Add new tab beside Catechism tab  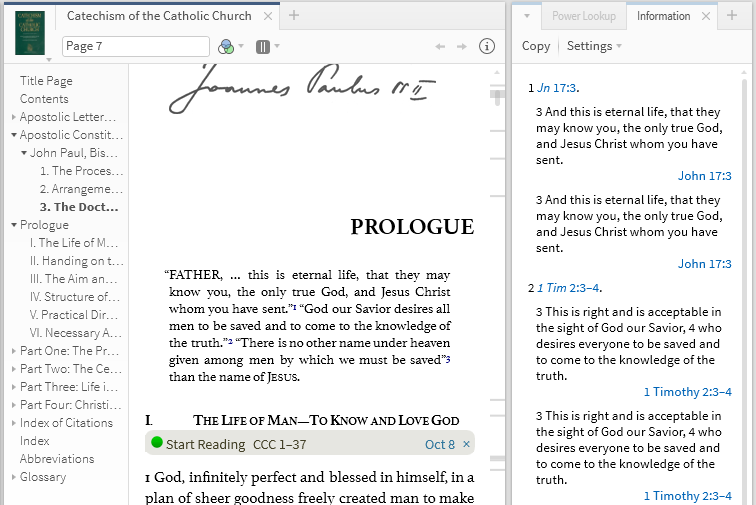[x=294, y=15]
